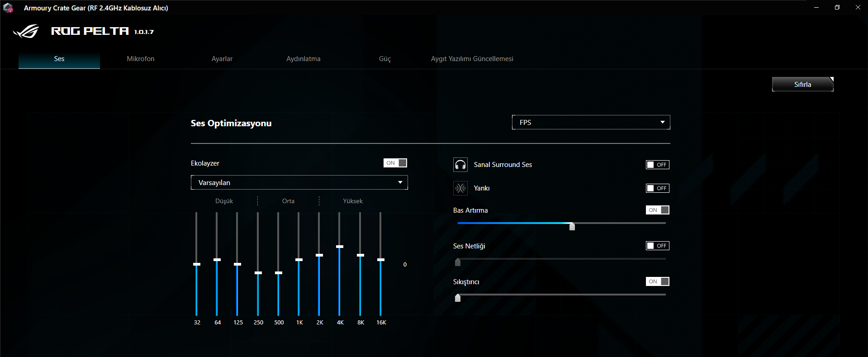The height and width of the screenshot is (357, 868).
Task: Click the 32 Hz equalizer slider handle
Action: point(197,264)
